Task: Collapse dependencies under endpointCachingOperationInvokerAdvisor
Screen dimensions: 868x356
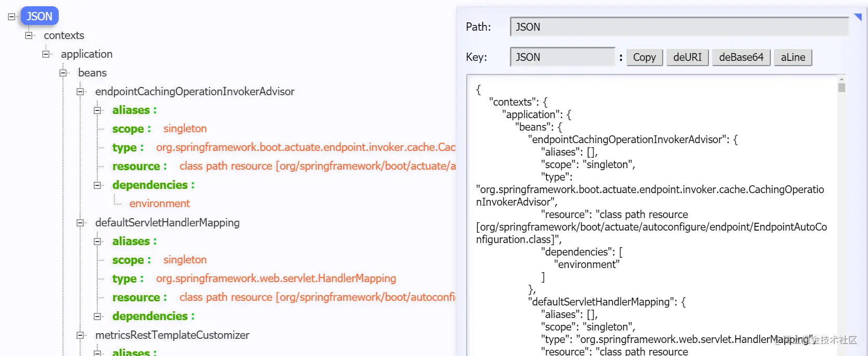Action: coord(97,185)
